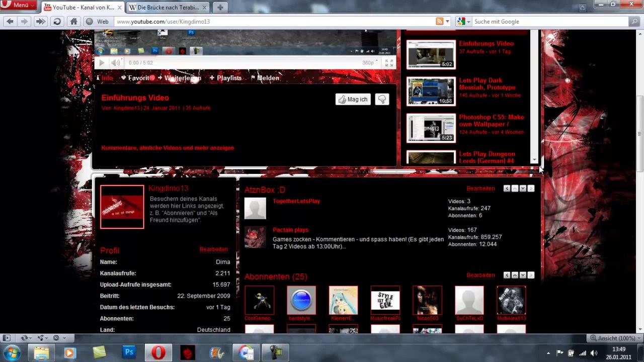The width and height of the screenshot is (644, 362).
Task: Open subscriber MultiAlex013 avatar
Action: point(511,300)
